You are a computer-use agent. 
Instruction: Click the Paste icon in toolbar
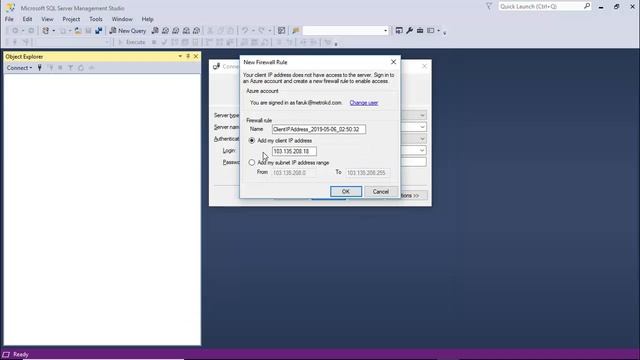231,31
